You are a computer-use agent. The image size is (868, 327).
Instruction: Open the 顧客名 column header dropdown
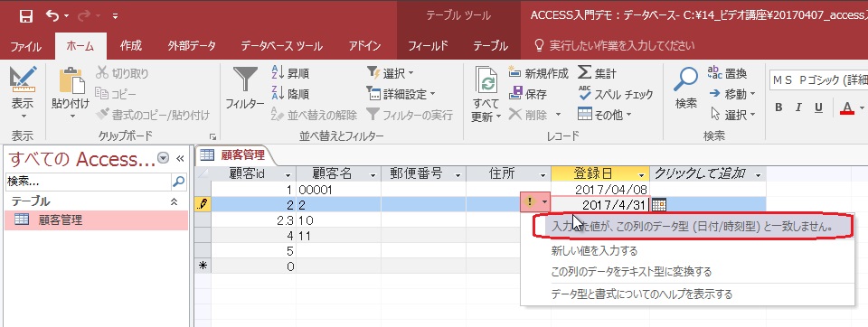[373, 175]
